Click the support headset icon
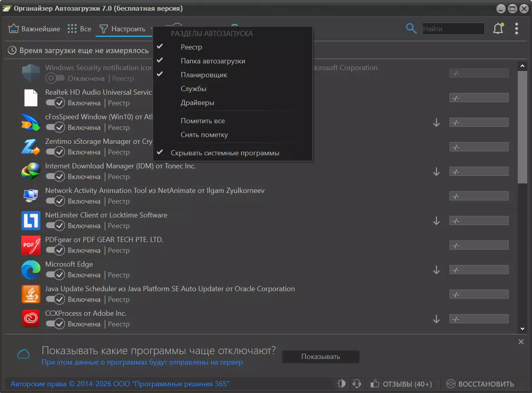Viewport: 532px width, 393px height. click(x=357, y=383)
